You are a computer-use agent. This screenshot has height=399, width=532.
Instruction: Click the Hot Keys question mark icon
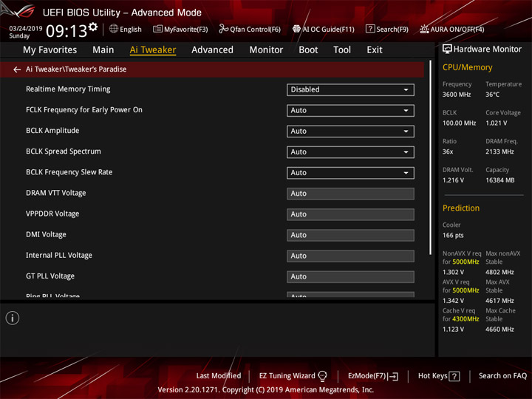pyautogui.click(x=454, y=376)
